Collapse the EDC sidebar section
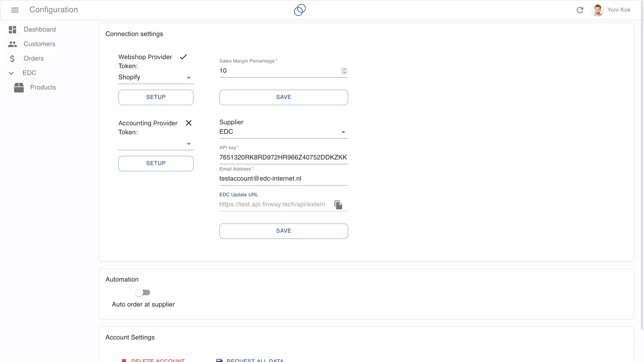 coord(11,73)
